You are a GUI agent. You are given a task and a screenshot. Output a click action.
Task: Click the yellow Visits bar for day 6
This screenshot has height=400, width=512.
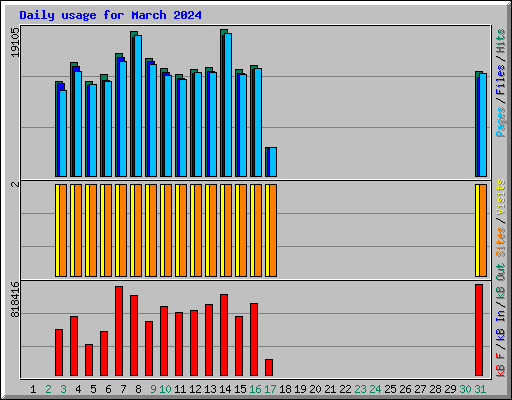pos(102,230)
